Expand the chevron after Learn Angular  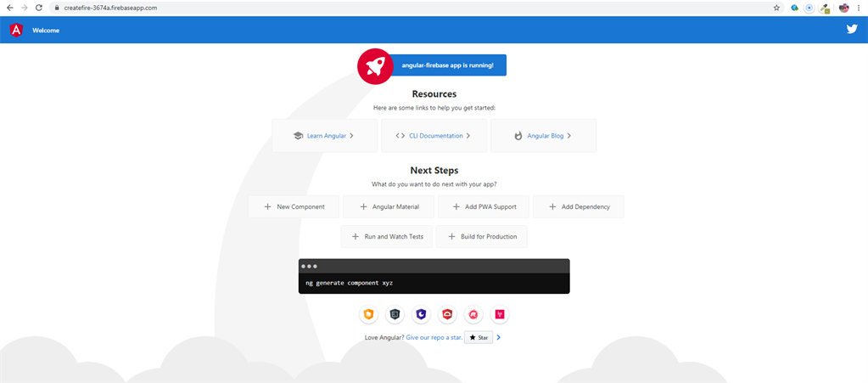(351, 136)
